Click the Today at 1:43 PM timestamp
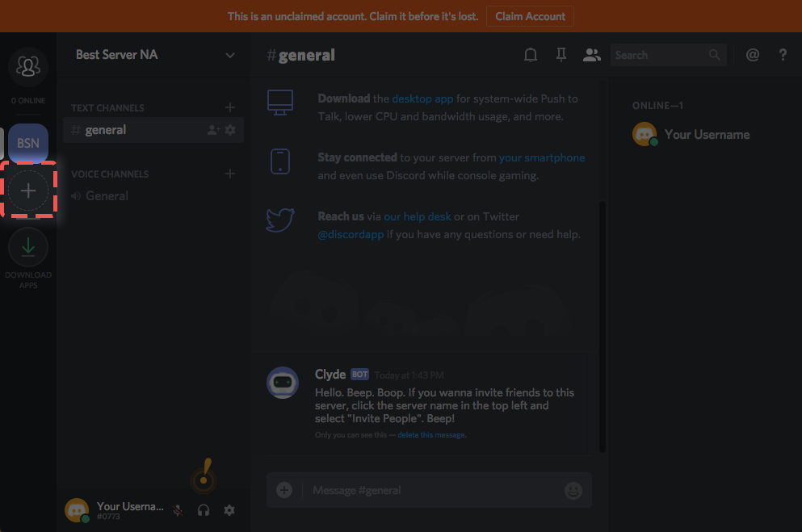Screen dimensions: 802x532 [x=409, y=375]
